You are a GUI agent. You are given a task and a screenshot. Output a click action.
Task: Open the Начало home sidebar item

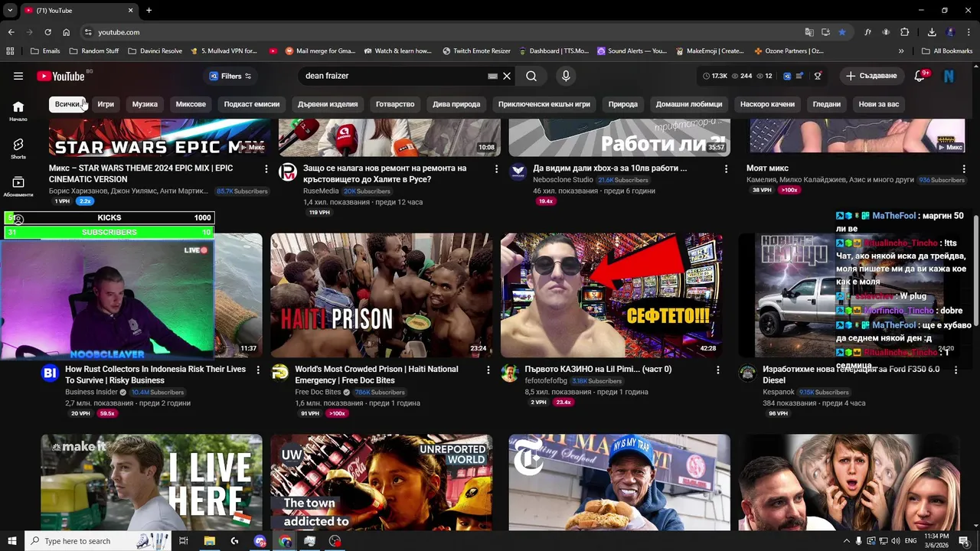(x=18, y=111)
